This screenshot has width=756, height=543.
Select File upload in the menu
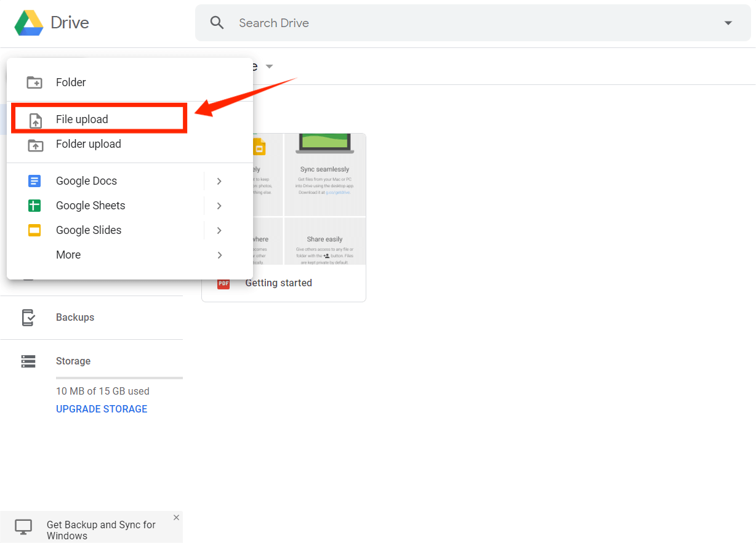[x=130, y=119]
